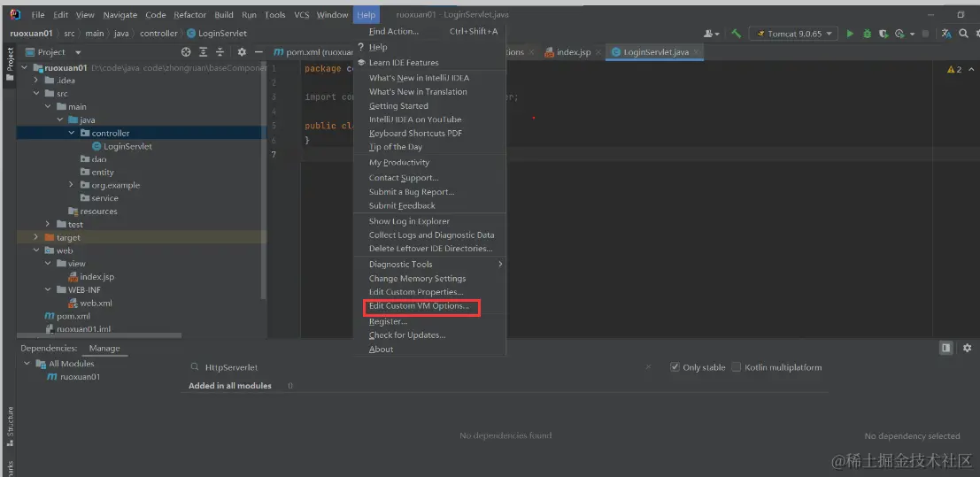Open the Dependencies panel gear settings
980x477 pixels.
click(x=968, y=348)
